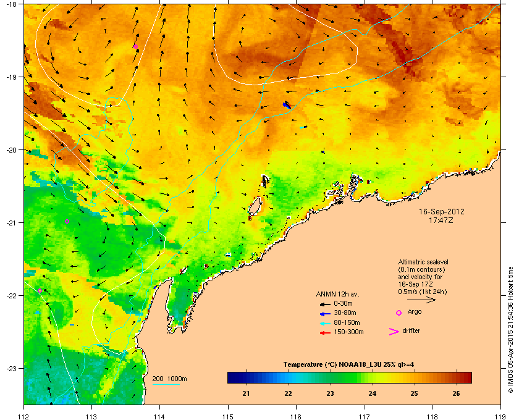Click the Temperature NOAA18_L3U colorbar title
519x420 pixels.
coord(348,365)
